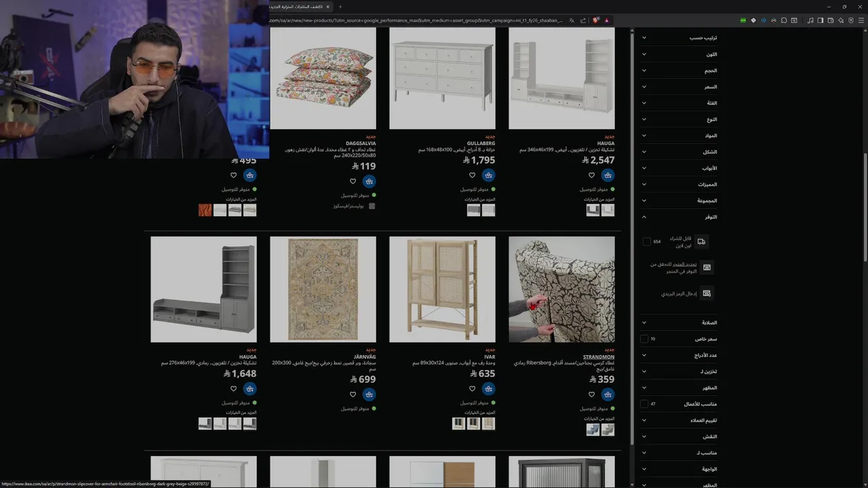Expand the تقييم العملاء customer rating filter

pyautogui.click(x=679, y=420)
